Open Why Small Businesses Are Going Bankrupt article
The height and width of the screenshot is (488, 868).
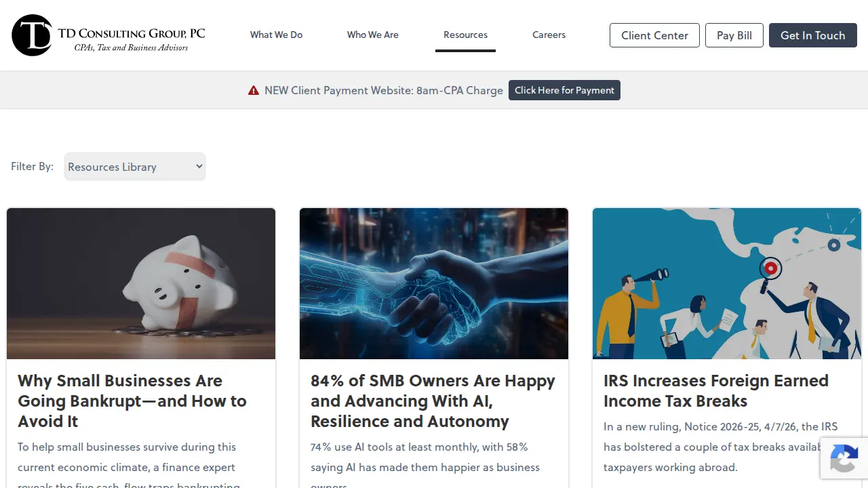132,401
